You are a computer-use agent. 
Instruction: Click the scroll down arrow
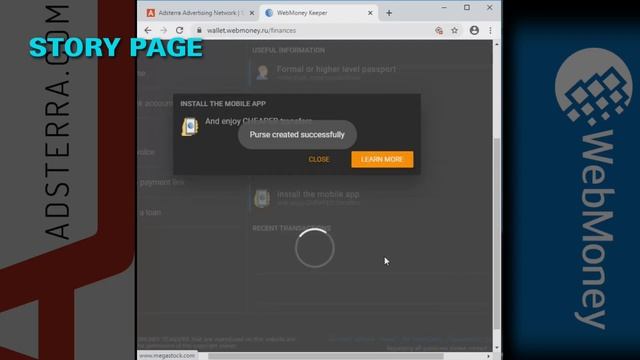(497, 347)
